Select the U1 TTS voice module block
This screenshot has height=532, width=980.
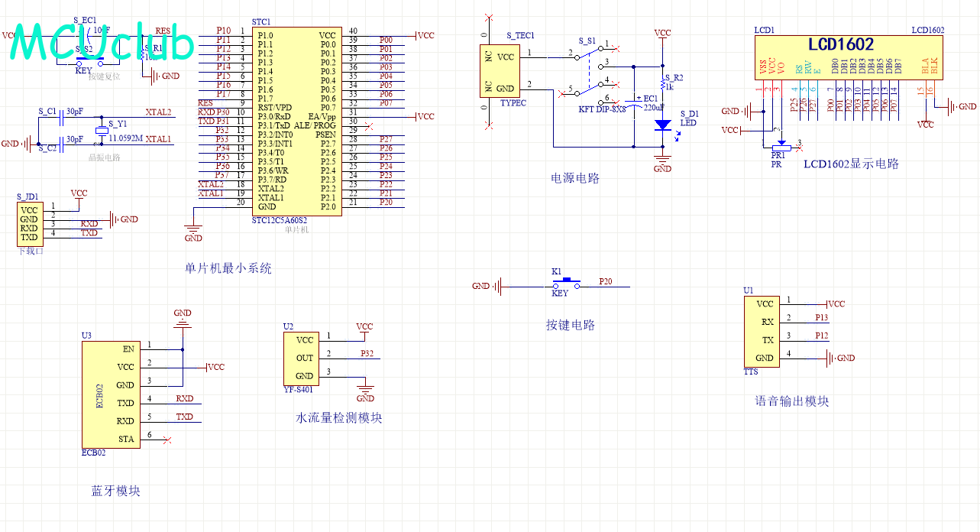click(x=764, y=331)
